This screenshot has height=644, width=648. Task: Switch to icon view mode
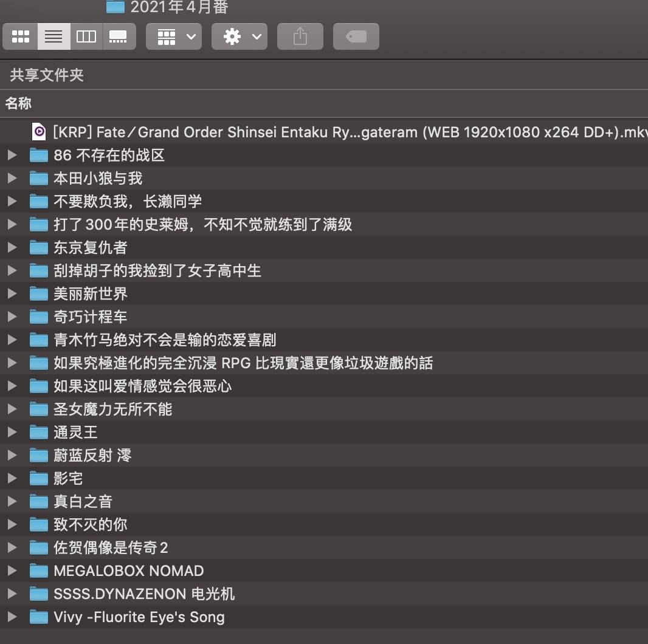(21, 36)
